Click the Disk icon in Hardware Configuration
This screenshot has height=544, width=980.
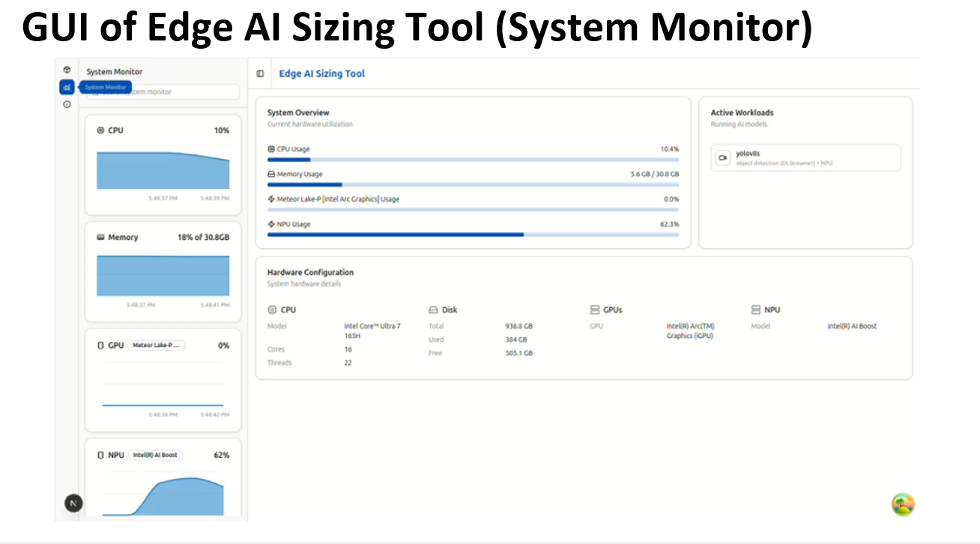pyautogui.click(x=433, y=310)
